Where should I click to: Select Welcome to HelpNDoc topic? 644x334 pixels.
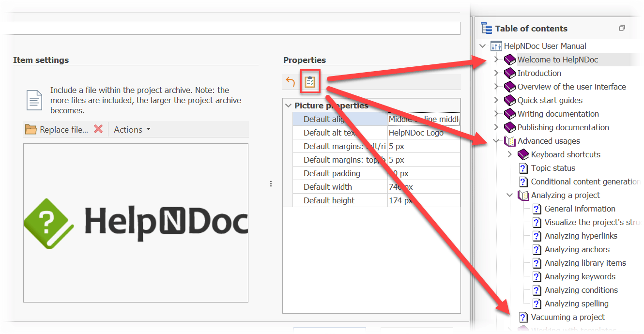tap(558, 60)
